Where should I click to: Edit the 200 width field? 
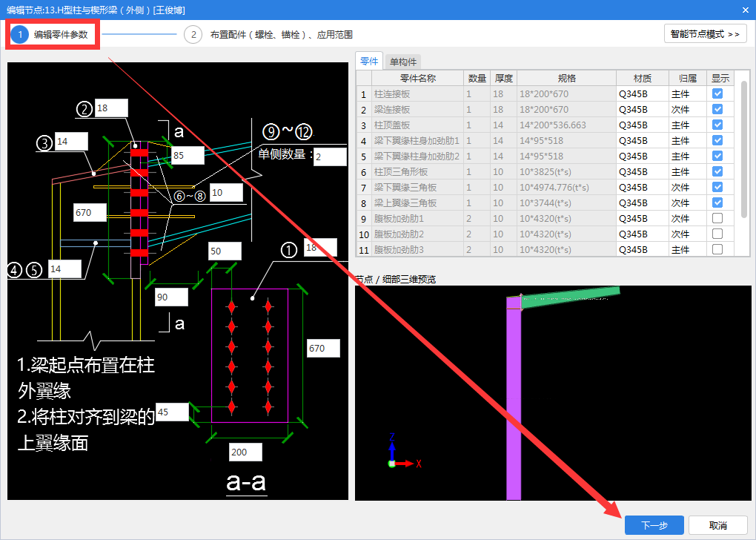point(246,452)
